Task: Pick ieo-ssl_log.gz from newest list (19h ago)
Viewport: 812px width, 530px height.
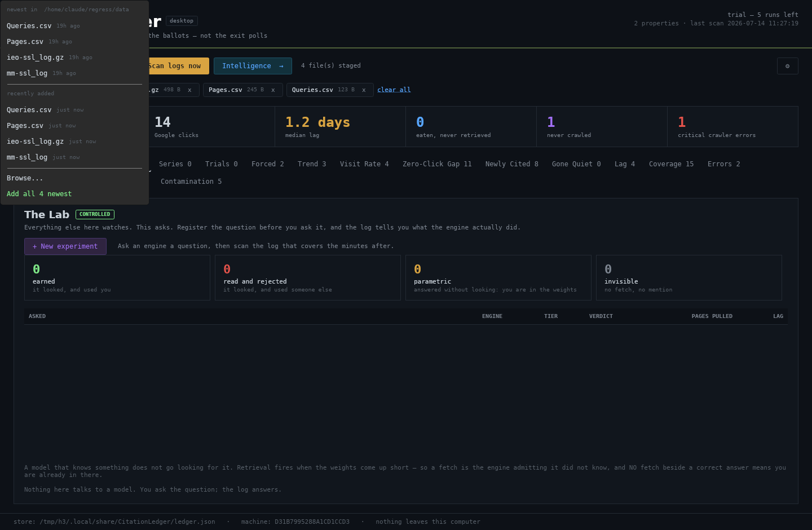Action: (74, 58)
